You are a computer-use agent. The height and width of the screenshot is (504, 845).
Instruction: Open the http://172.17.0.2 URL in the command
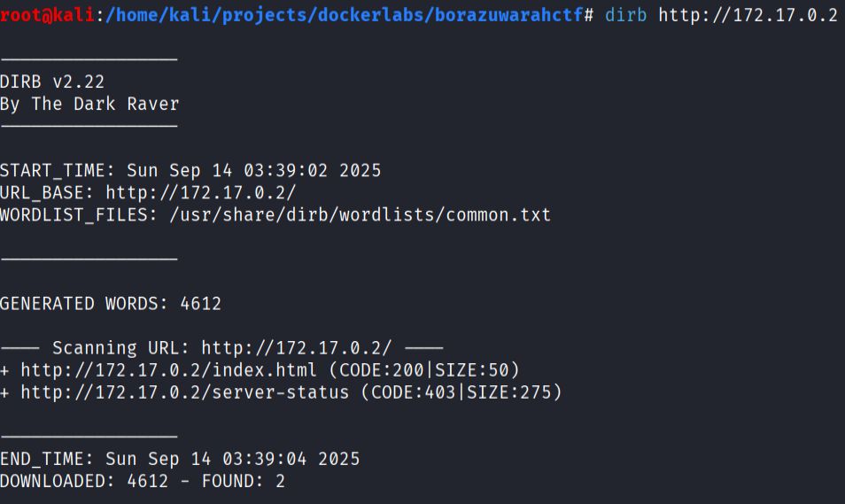(x=748, y=16)
